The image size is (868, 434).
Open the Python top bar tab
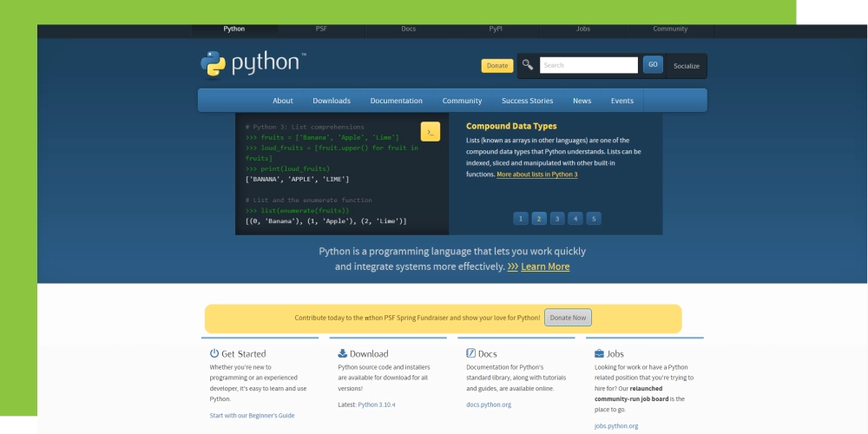[x=234, y=29]
